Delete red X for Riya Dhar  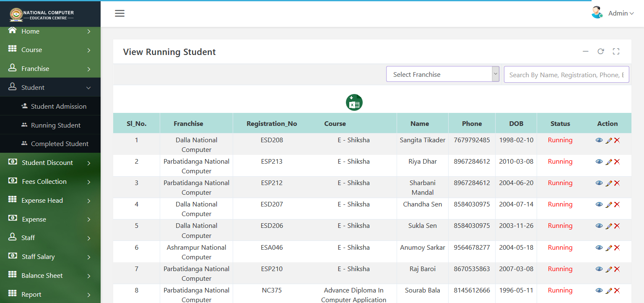pyautogui.click(x=617, y=162)
